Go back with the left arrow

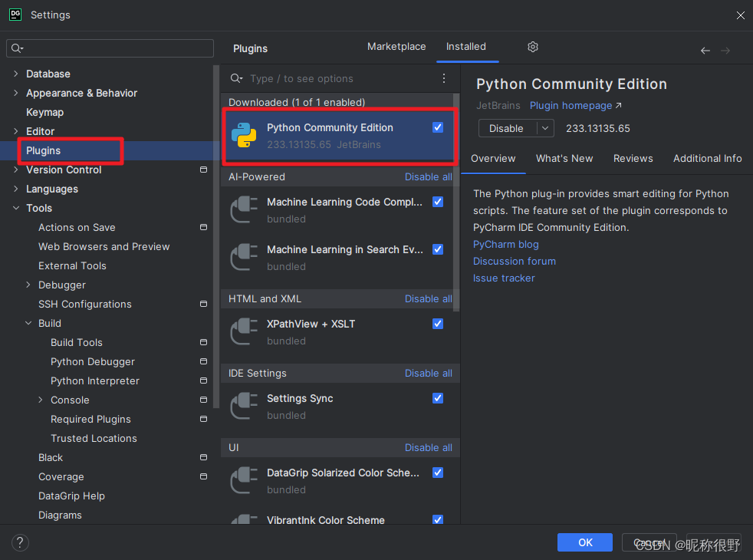click(705, 51)
